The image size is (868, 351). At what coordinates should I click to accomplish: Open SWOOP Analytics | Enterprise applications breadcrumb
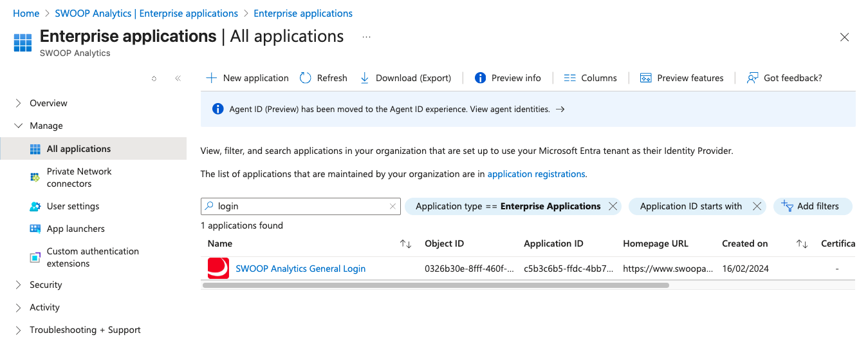tap(147, 13)
